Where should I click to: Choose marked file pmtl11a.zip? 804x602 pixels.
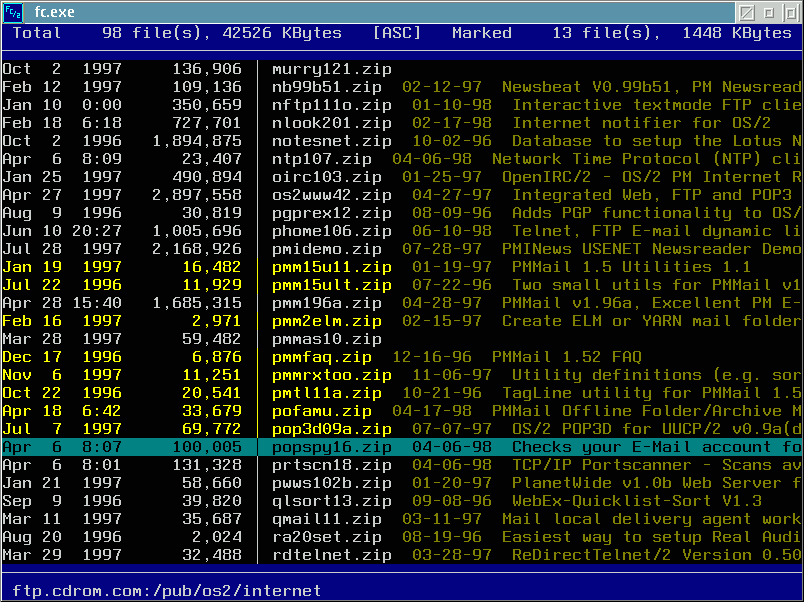pyautogui.click(x=327, y=393)
